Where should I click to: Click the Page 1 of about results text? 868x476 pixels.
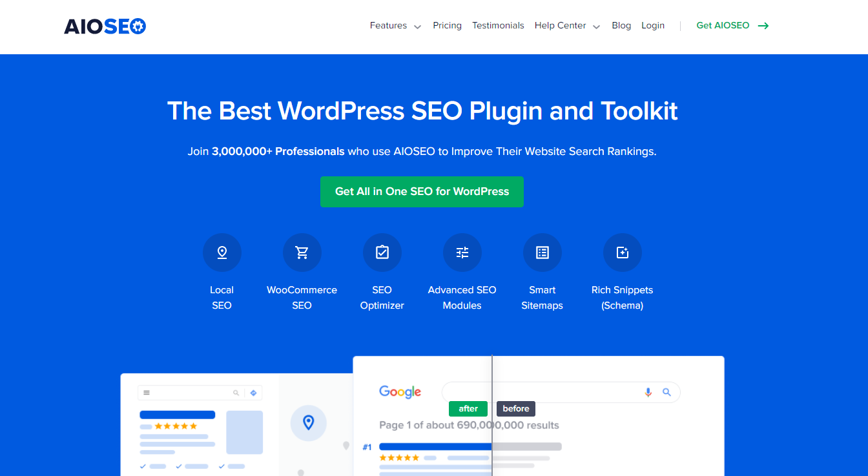469,426
